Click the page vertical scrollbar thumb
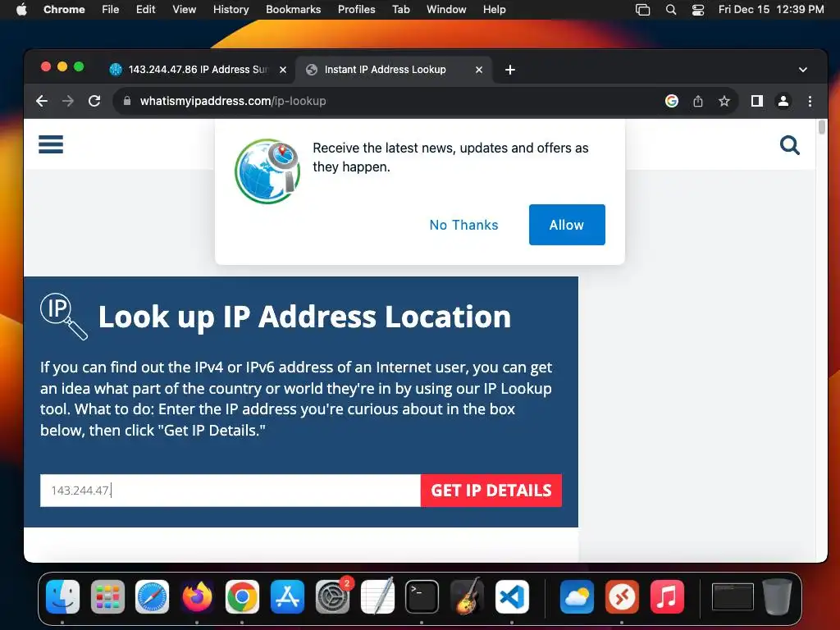Image resolution: width=840 pixels, height=630 pixels. click(822, 127)
